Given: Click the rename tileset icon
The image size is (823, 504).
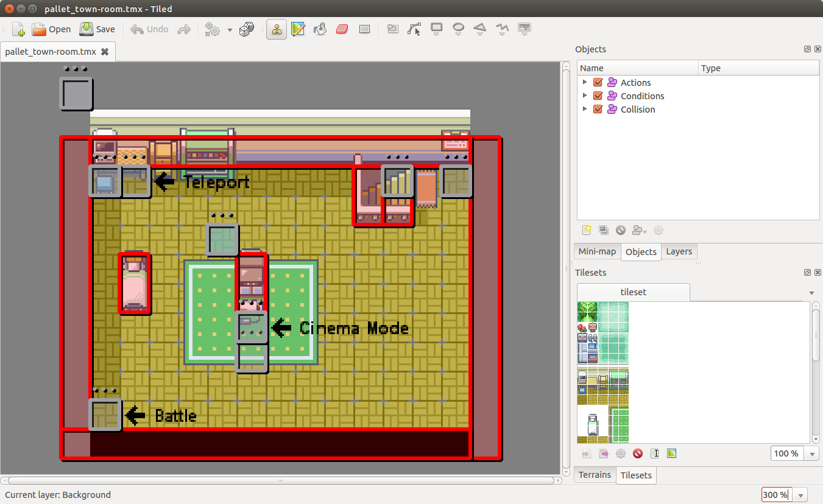Looking at the screenshot, I should [x=655, y=453].
